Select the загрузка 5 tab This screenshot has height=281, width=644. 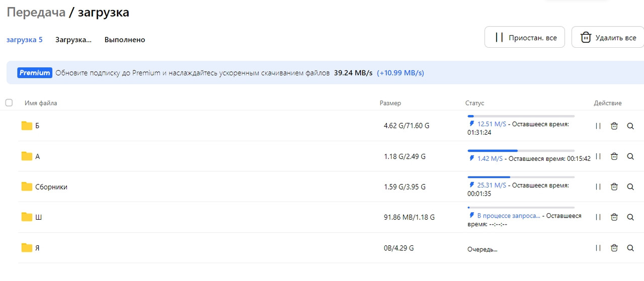point(24,40)
